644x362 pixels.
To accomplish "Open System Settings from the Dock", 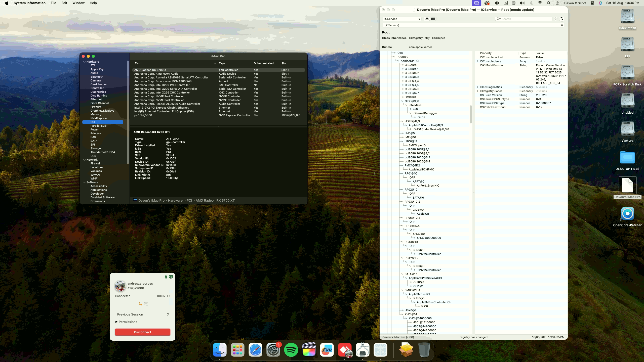I will coord(273,350).
